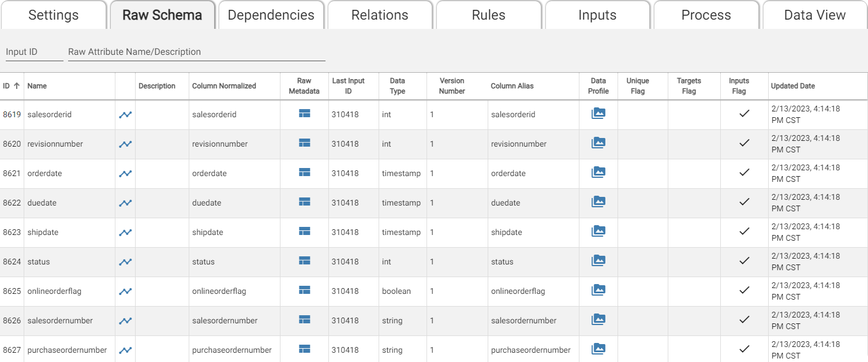Image resolution: width=868 pixels, height=362 pixels.
Task: Switch to the Dependencies tab
Action: 271,15
